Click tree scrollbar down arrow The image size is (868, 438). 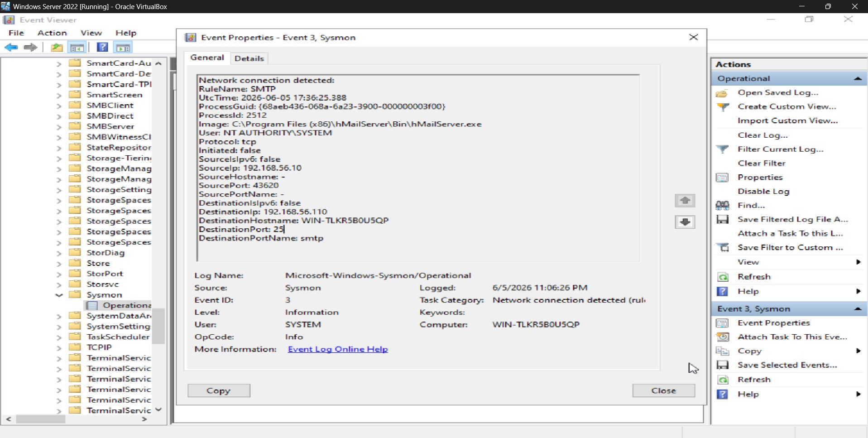(158, 409)
